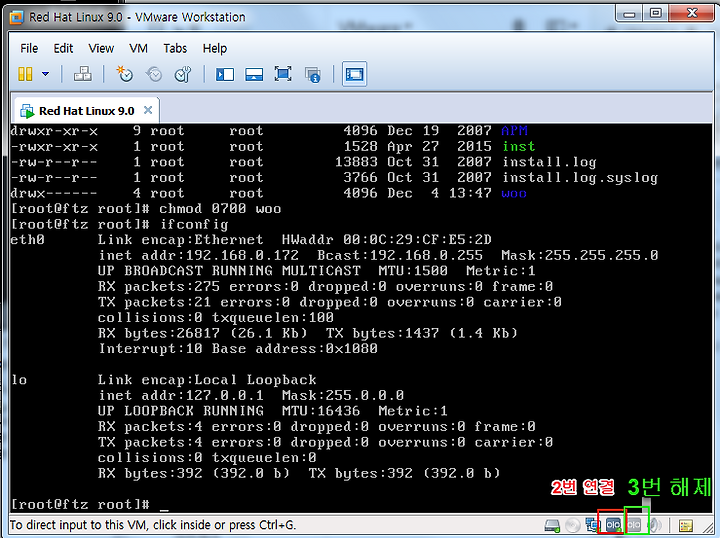Click the green 'inst' file name
The height and width of the screenshot is (538, 720).
[x=519, y=146]
